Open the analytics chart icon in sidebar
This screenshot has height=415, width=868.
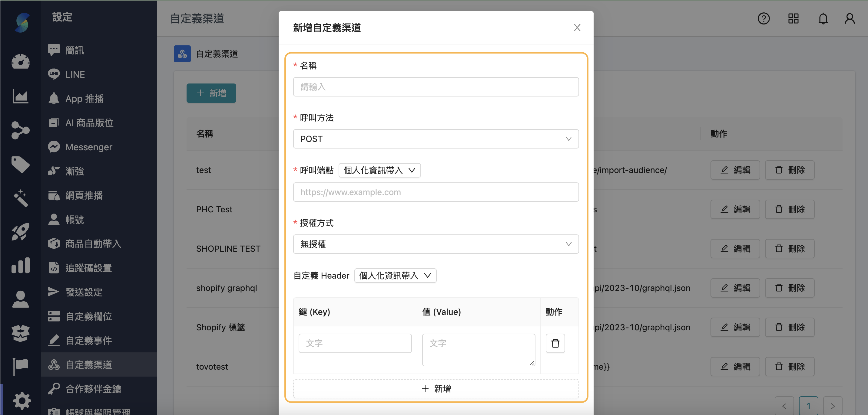(20, 96)
